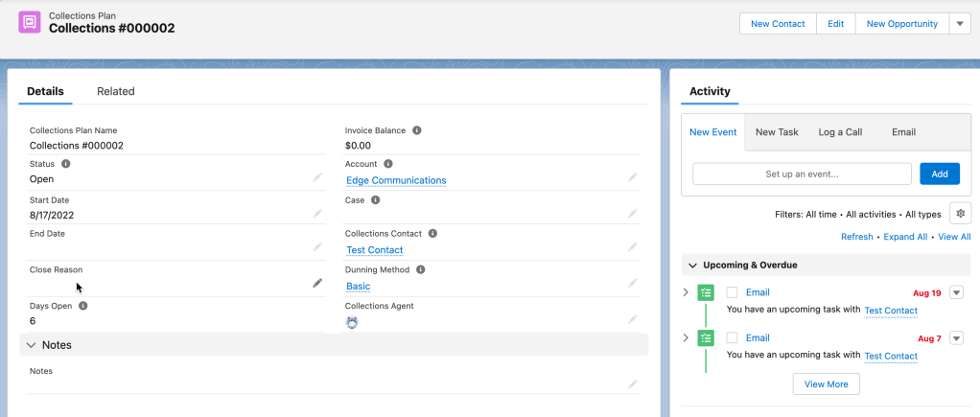Mark the Aug 7 Email task complete
This screenshot has width=980, height=417.
point(733,337)
